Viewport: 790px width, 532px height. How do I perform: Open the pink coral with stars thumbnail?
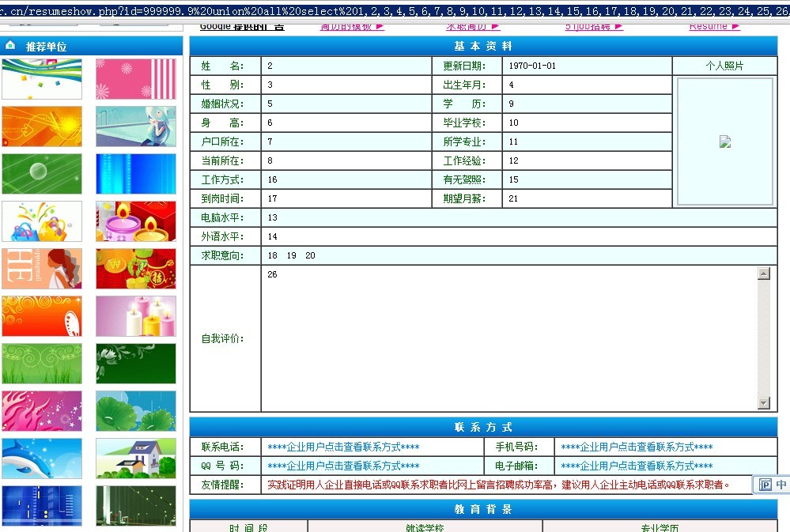click(x=42, y=411)
